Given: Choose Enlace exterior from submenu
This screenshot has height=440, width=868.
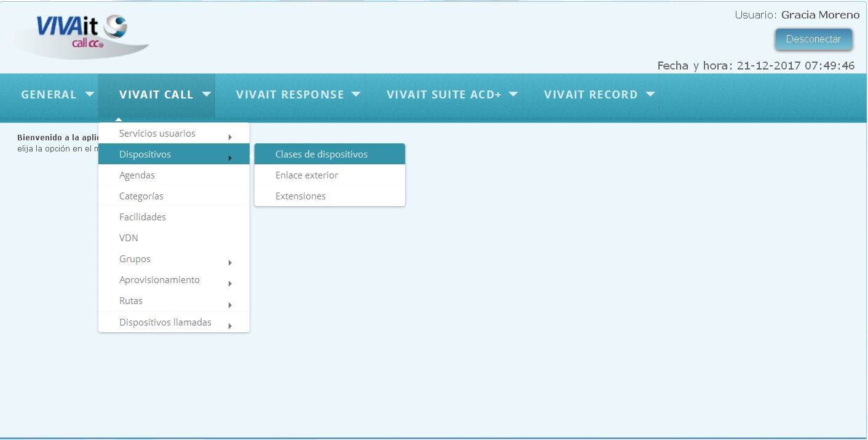Looking at the screenshot, I should 329,175.
